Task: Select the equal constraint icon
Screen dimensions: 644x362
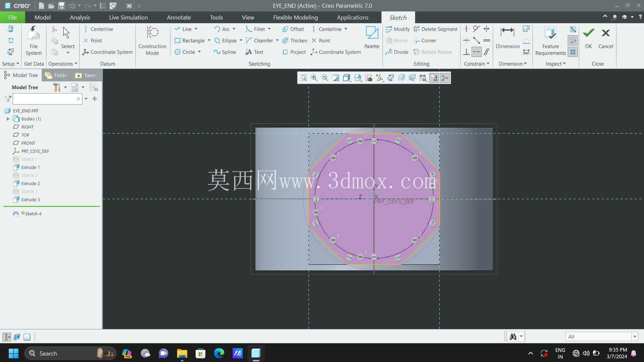Action: [486, 40]
